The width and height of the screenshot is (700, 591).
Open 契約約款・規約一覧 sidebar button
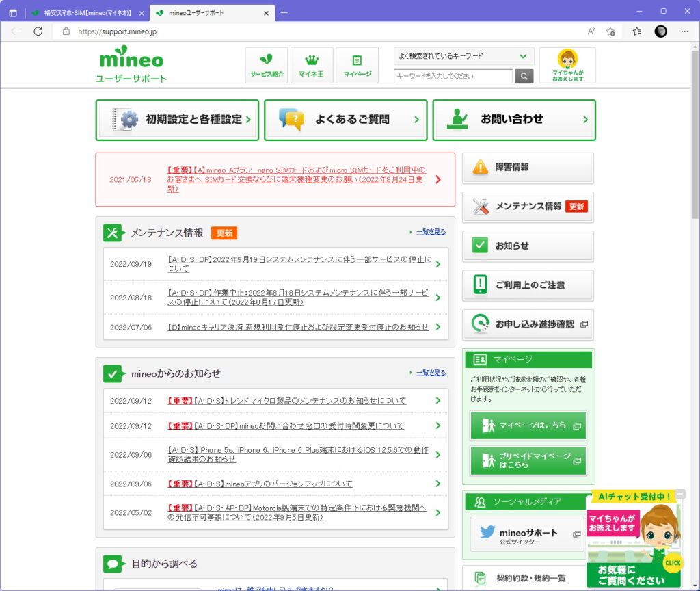pyautogui.click(x=524, y=578)
